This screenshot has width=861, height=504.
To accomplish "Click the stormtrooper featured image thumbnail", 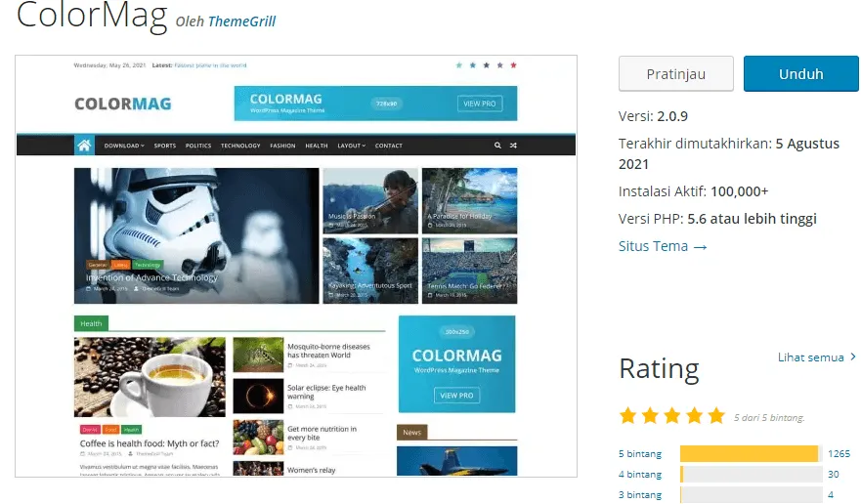I will point(196,235).
